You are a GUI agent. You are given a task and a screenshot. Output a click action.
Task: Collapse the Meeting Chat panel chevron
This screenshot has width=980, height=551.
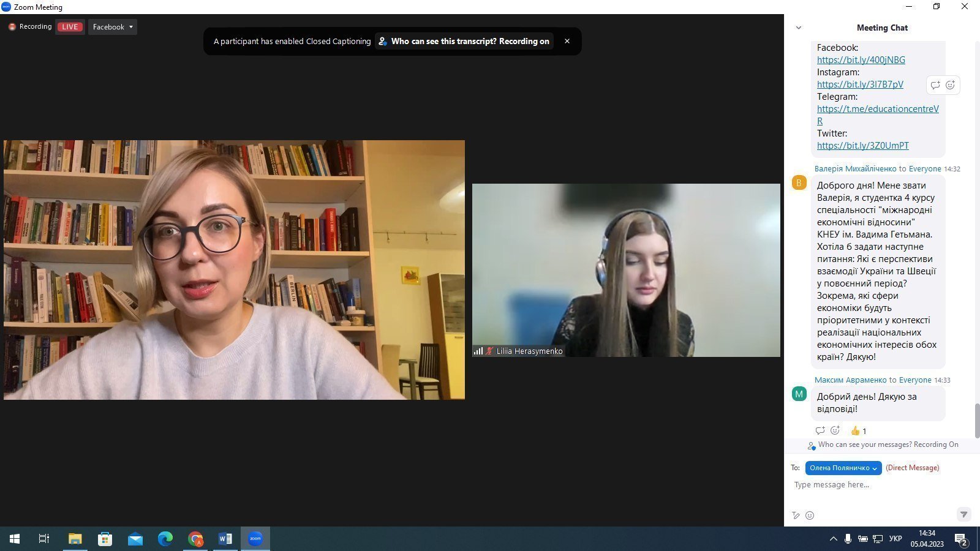coord(798,28)
